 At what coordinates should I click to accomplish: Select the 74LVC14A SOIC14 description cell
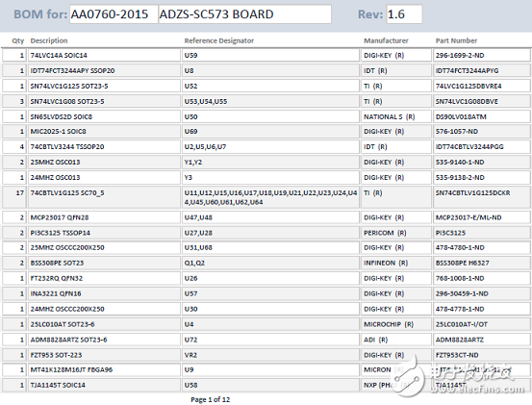(104, 55)
